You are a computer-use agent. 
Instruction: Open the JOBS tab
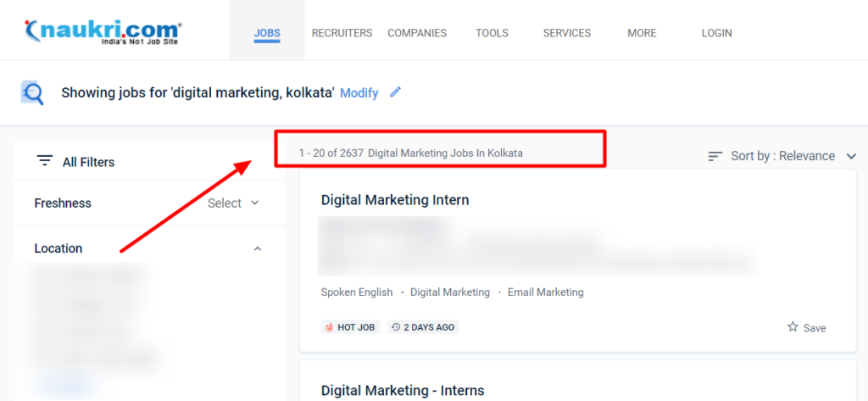tap(267, 33)
